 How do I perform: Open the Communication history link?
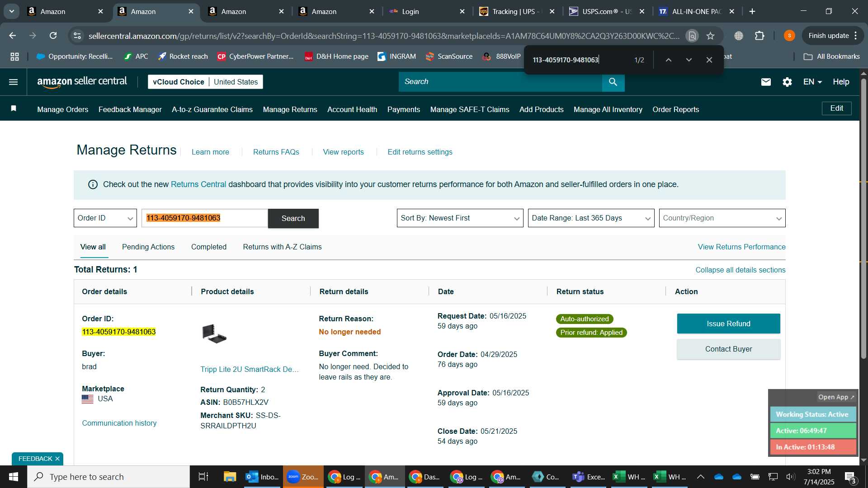tap(119, 423)
